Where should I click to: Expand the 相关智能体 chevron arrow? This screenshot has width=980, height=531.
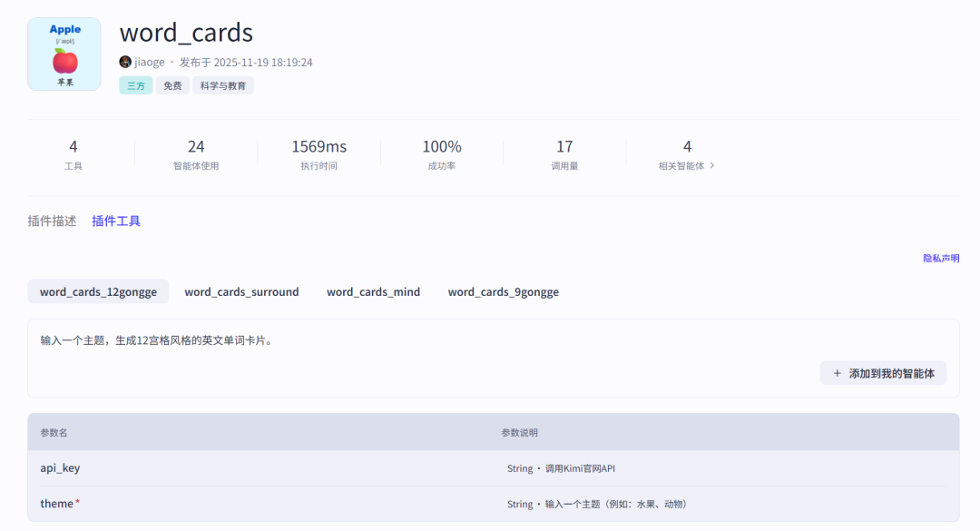[x=712, y=166]
